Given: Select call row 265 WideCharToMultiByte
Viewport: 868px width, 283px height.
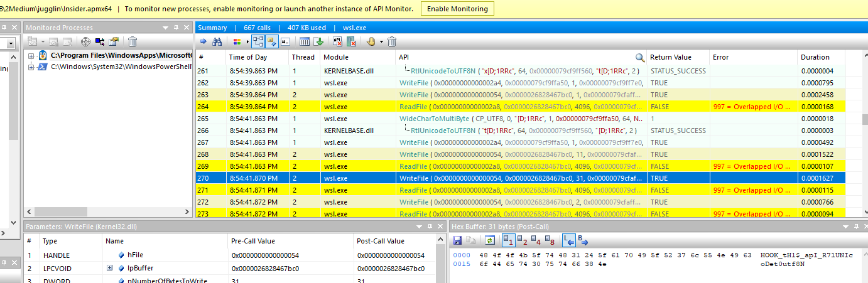Looking at the screenshot, I should pos(520,119).
